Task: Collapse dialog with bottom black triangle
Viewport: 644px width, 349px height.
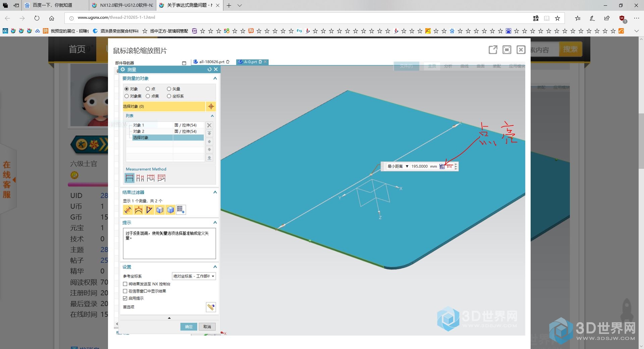Action: 169,318
